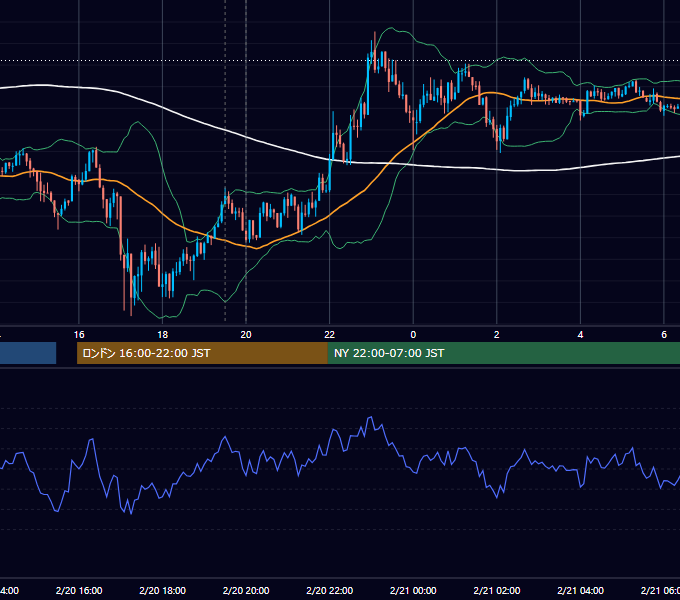Click the 4 hour label on price axis

580,335
